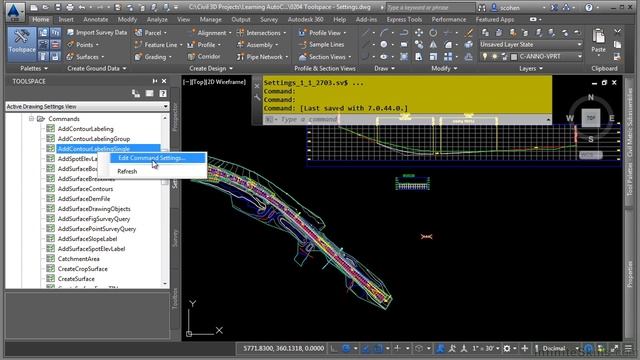Select CreateCropSurface command

[82, 269]
